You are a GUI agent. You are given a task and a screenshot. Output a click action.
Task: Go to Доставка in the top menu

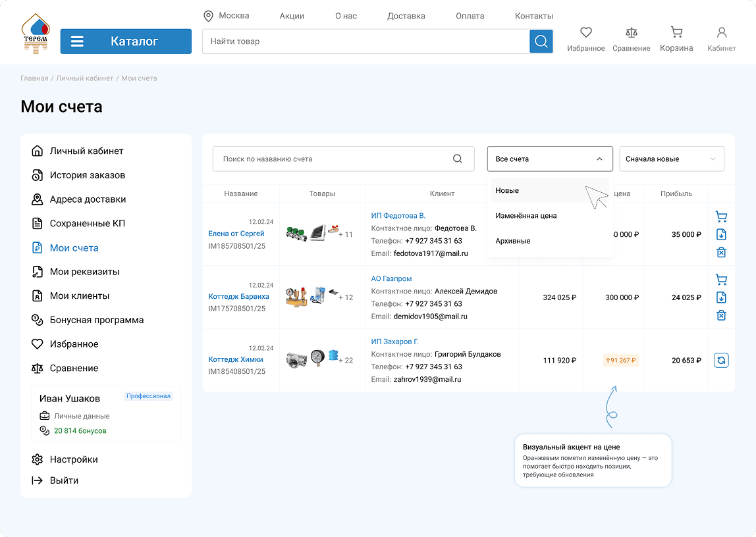(x=406, y=16)
